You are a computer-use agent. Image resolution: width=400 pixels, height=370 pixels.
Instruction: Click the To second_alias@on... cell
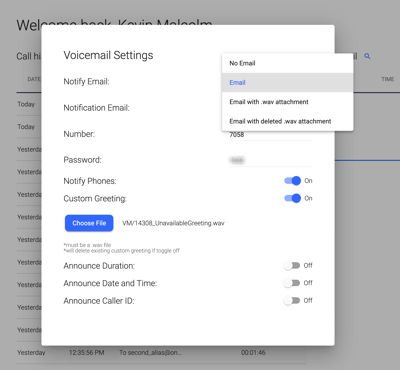pos(150,353)
